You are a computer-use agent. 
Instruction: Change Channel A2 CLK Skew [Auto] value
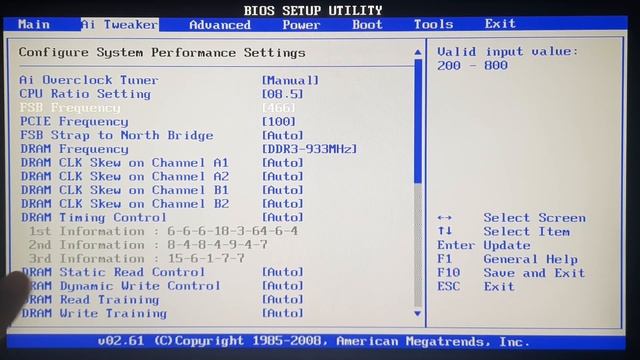point(282,176)
